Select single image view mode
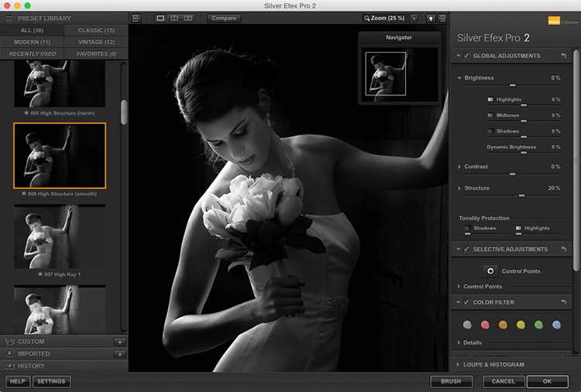Screen dimensions: 581x392 (x=160, y=18)
